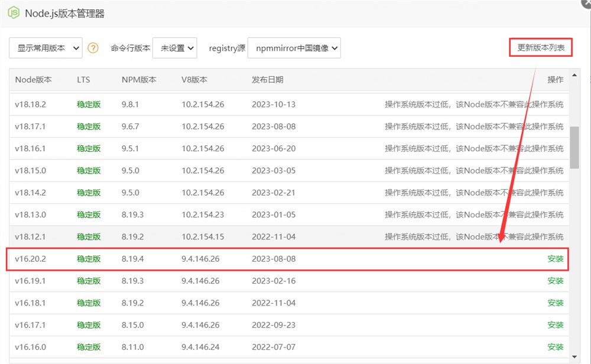Click the Node.js版本管理器 window title
The image size is (591, 364).
(64, 13)
